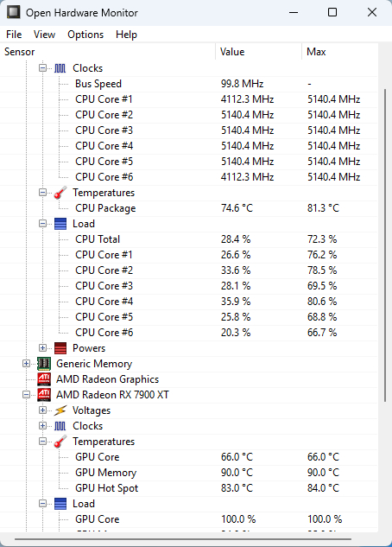
Task: Select the CPU Package temperature row
Action: tap(188, 208)
